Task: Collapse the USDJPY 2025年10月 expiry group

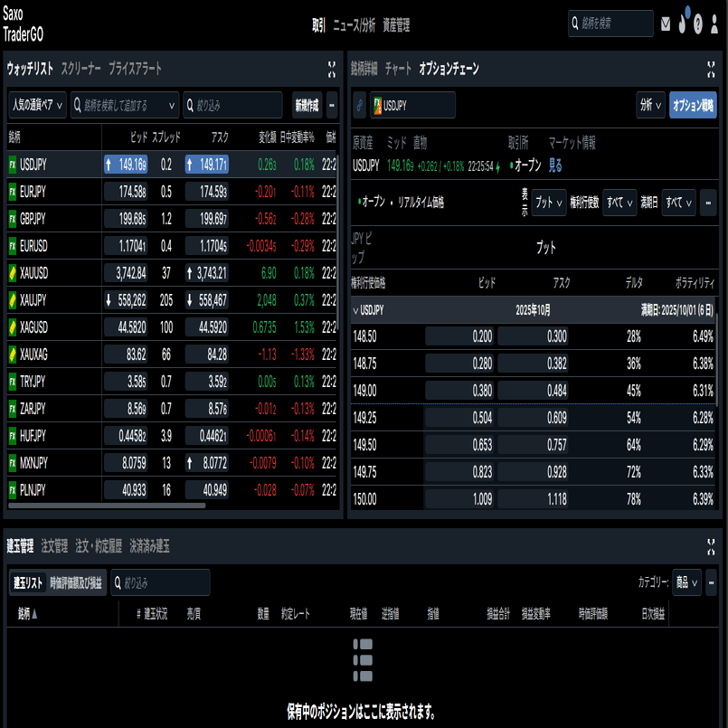Action: pyautogui.click(x=355, y=310)
